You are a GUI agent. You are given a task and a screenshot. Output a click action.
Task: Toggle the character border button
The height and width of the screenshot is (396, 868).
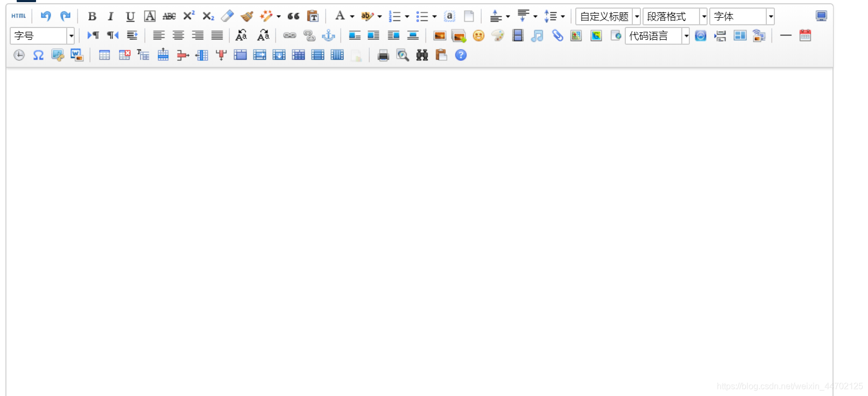pos(150,16)
